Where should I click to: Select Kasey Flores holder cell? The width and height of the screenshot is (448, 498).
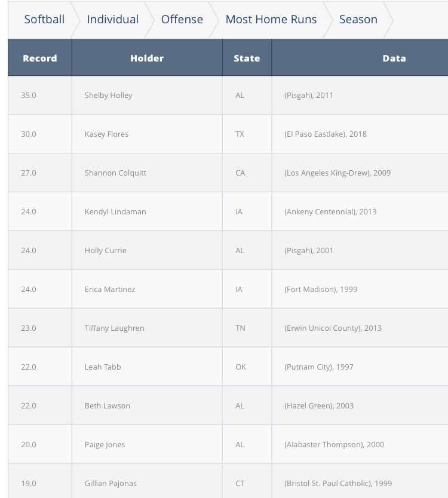click(147, 134)
